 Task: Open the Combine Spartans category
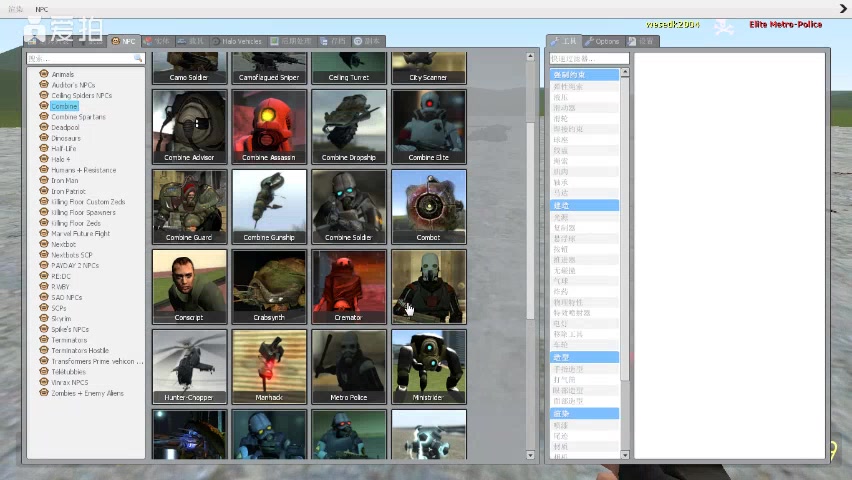click(78, 117)
